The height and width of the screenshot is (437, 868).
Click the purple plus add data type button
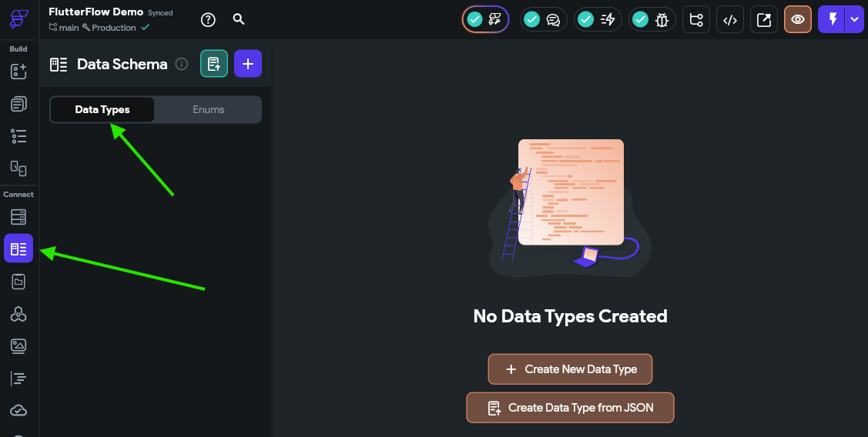pos(248,64)
